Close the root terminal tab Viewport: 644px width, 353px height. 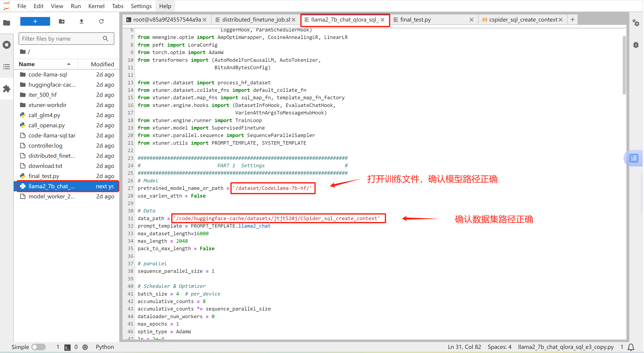[205, 19]
